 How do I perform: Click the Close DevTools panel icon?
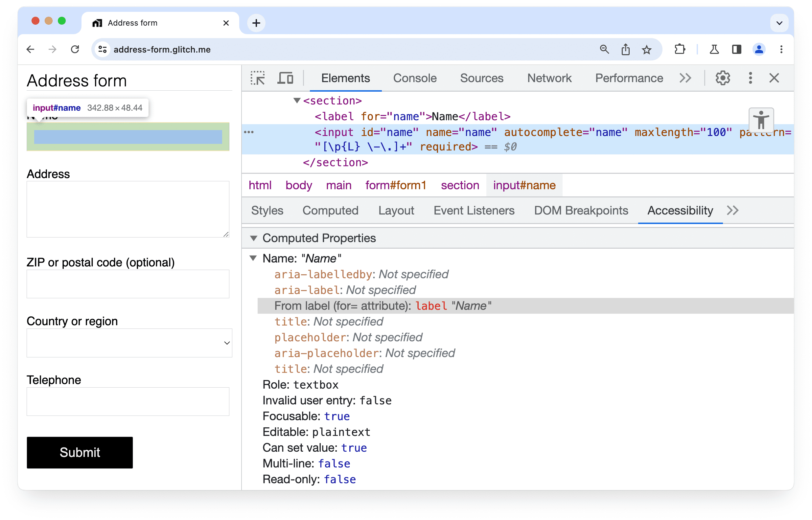tap(774, 78)
